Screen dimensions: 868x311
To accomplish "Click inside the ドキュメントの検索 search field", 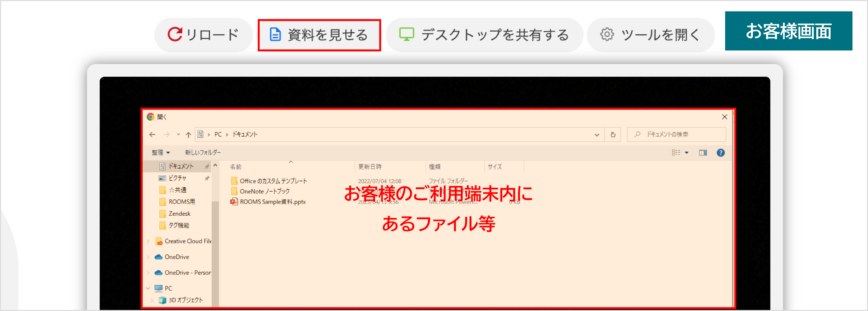I will point(677,134).
